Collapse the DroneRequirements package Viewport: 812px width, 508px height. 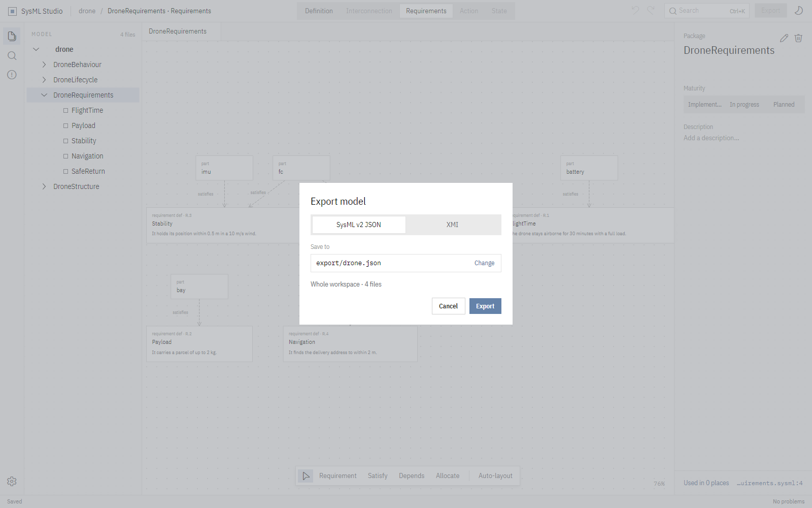click(44, 95)
